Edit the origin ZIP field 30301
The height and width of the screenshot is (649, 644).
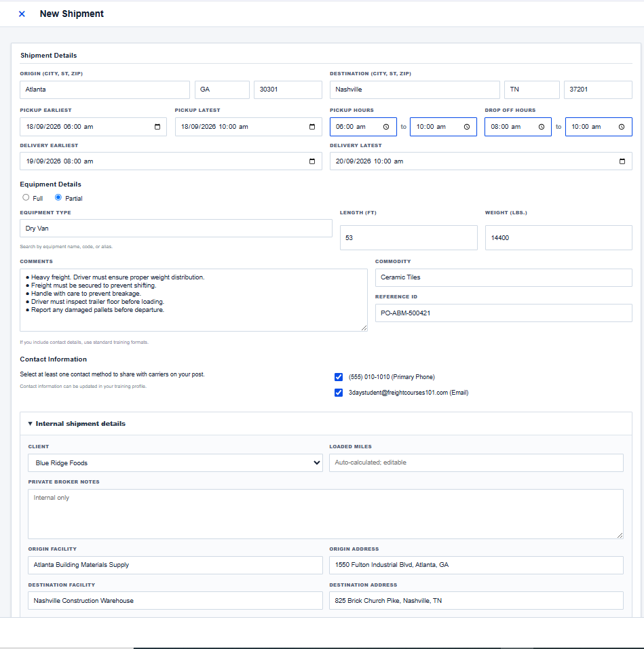point(288,90)
